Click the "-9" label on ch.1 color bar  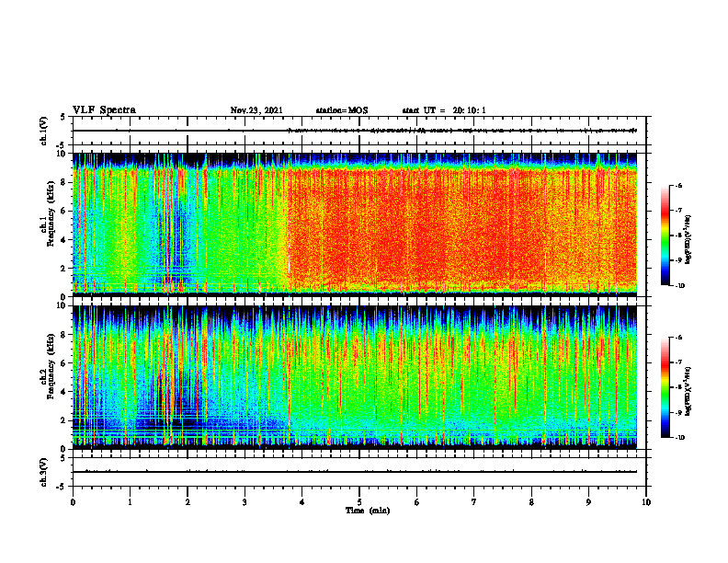tap(678, 260)
